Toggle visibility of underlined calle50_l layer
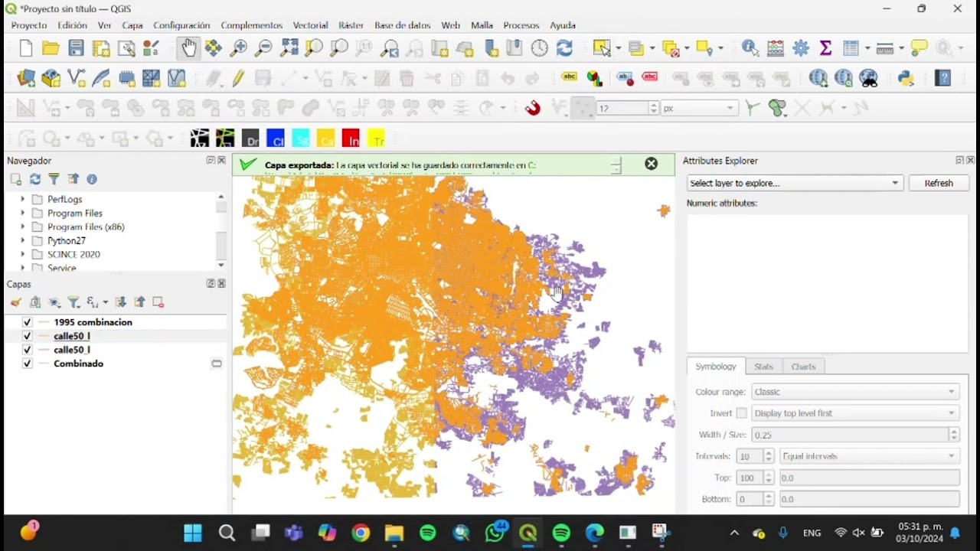 [x=28, y=336]
